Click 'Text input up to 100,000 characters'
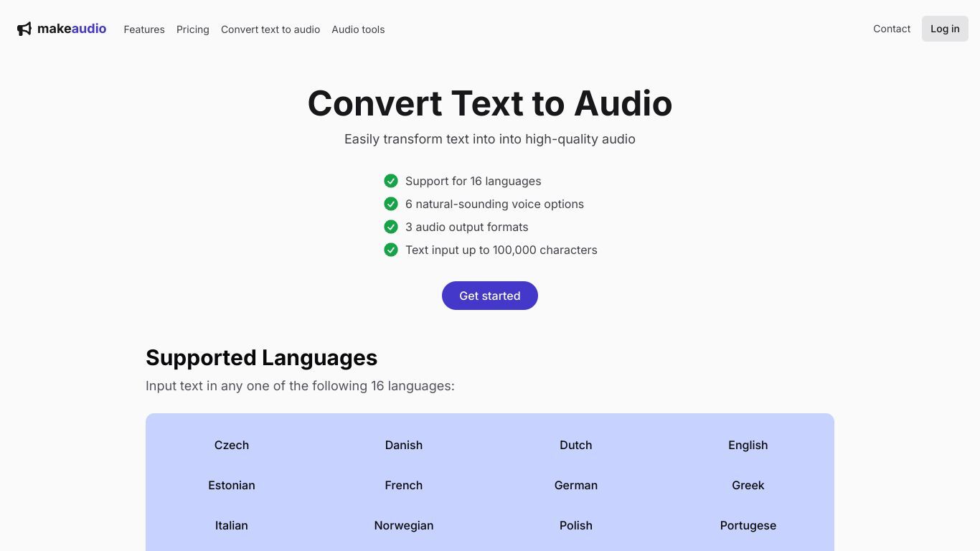The height and width of the screenshot is (551, 980). click(501, 250)
